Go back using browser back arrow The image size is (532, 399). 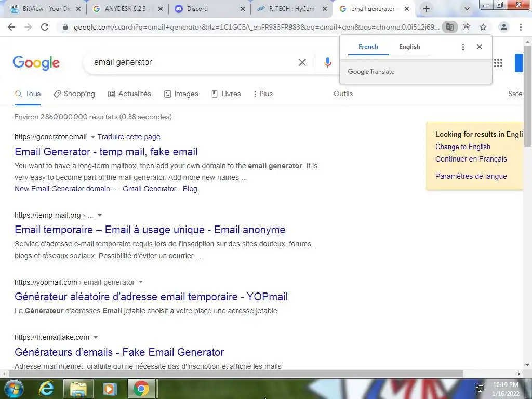[11, 27]
